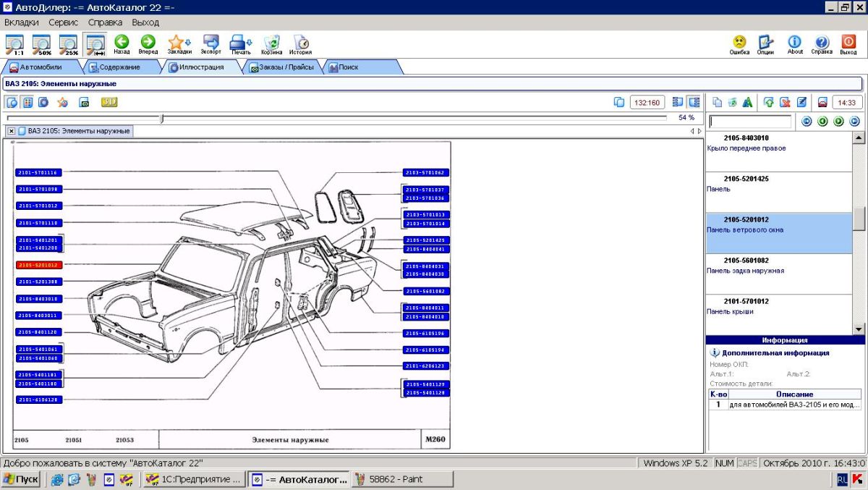Switch to the Содержание tab
This screenshot has width=868, height=490.
click(x=122, y=67)
